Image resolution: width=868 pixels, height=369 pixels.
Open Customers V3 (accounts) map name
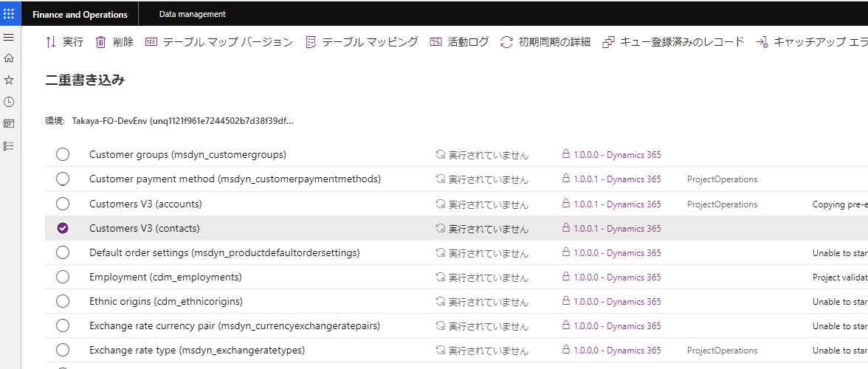point(145,204)
